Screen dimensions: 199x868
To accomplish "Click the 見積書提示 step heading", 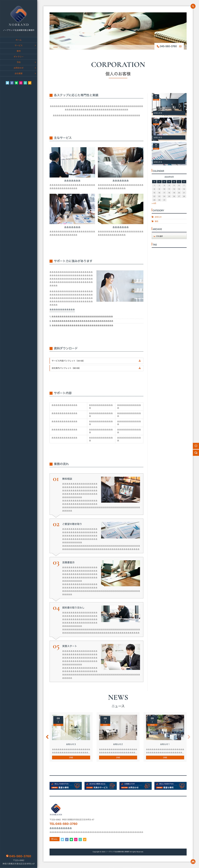I will 69,562.
